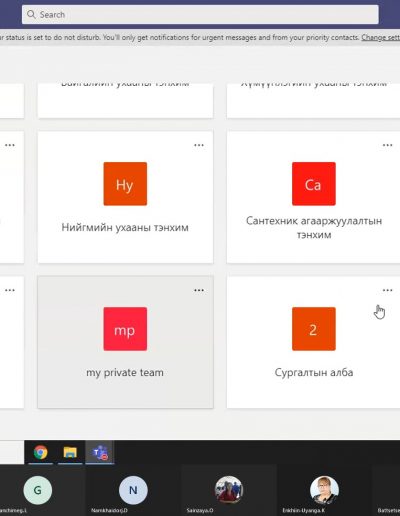Open File Explorer from the taskbar

[x=70, y=452]
